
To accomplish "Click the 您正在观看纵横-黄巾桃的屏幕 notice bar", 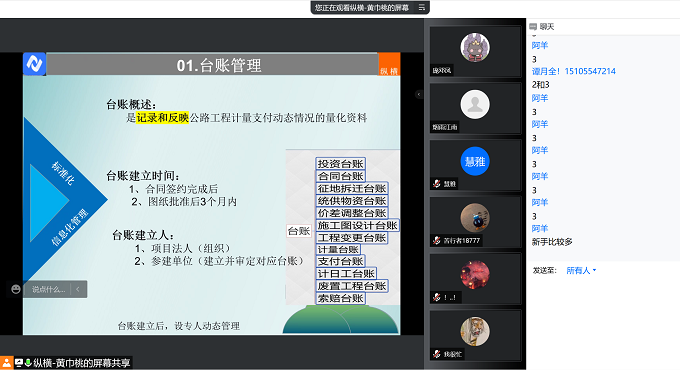I will click(x=362, y=7).
